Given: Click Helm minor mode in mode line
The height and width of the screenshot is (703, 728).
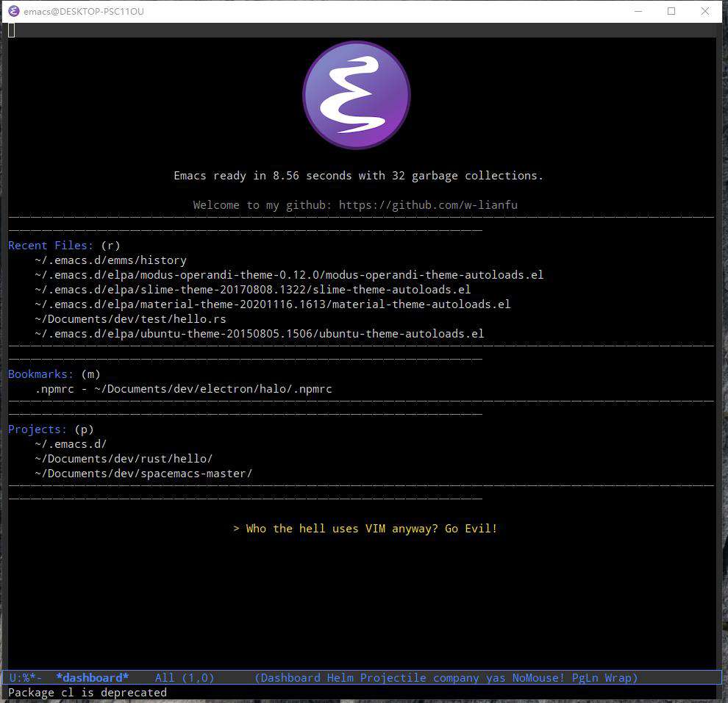Looking at the screenshot, I should point(340,677).
